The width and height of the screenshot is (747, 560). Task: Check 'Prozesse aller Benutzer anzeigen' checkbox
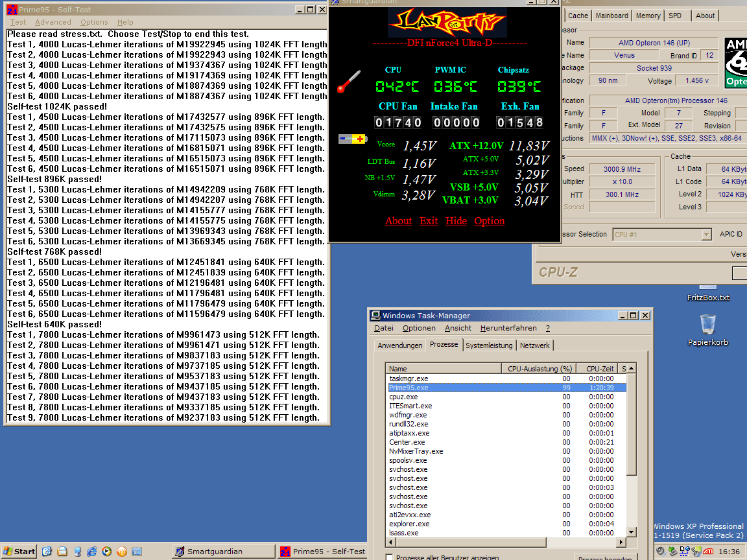click(389, 557)
